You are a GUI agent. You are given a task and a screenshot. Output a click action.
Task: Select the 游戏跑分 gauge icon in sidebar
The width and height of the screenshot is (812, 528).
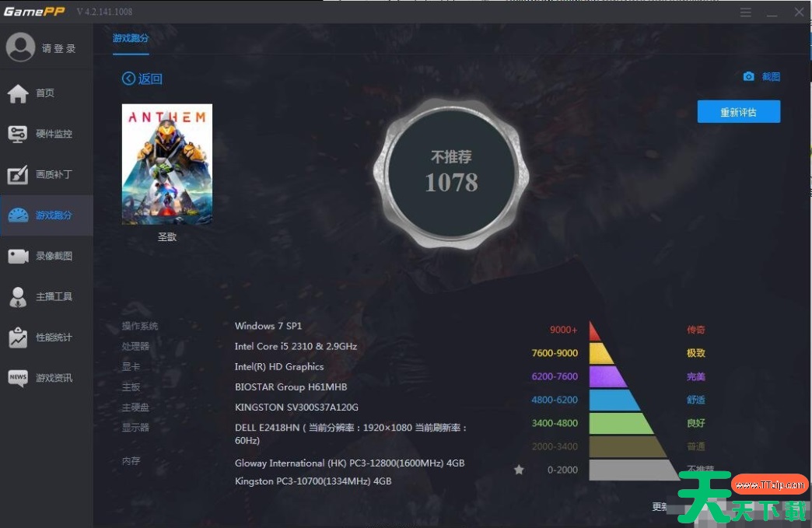point(18,215)
